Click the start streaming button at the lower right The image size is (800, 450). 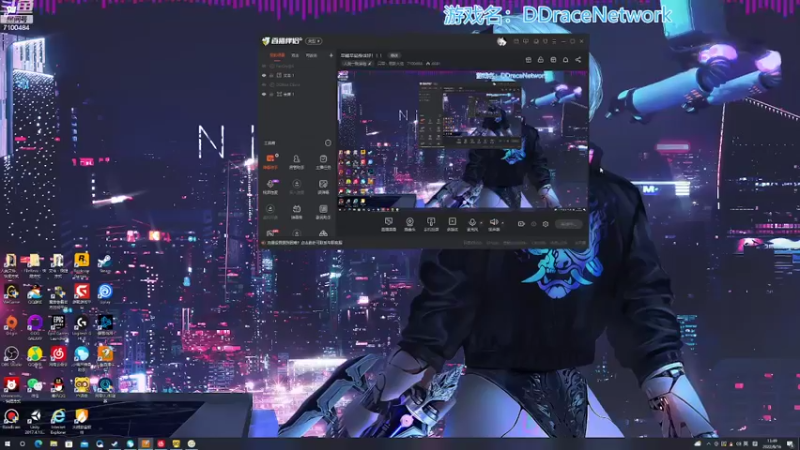[568, 224]
